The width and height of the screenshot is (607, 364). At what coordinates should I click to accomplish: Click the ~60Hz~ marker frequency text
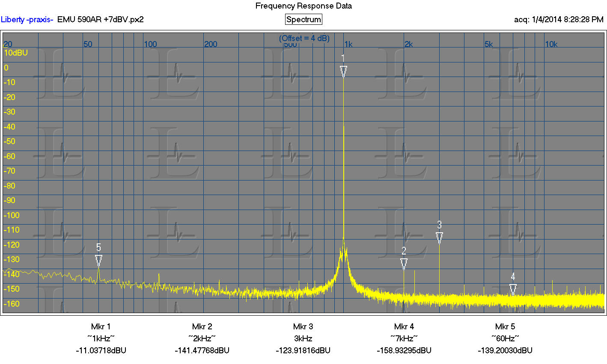pyautogui.click(x=505, y=339)
